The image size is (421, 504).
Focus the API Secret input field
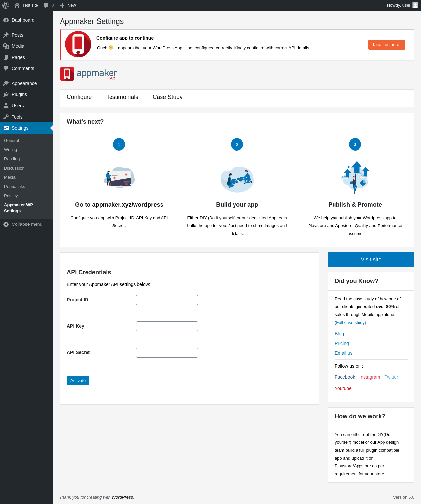tap(167, 353)
